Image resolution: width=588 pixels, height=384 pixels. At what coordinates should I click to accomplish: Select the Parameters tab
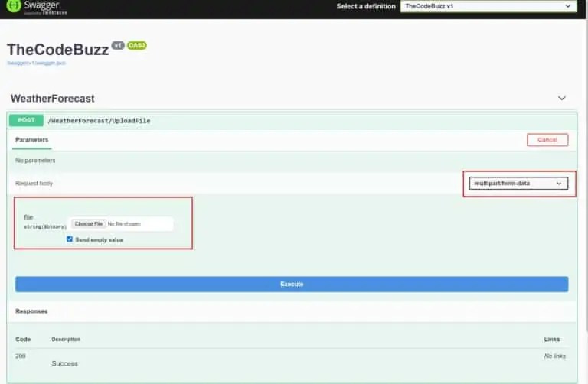click(32, 140)
